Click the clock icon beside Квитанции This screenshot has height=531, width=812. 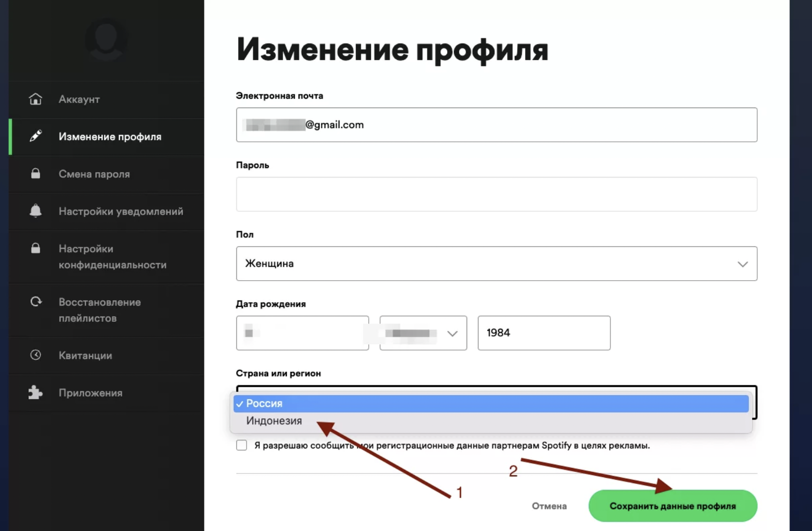tap(35, 355)
